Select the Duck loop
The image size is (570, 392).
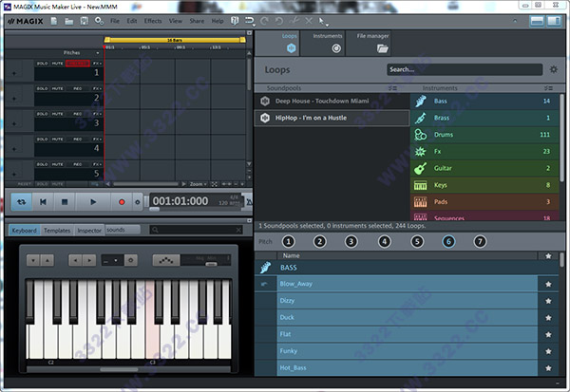(408, 318)
